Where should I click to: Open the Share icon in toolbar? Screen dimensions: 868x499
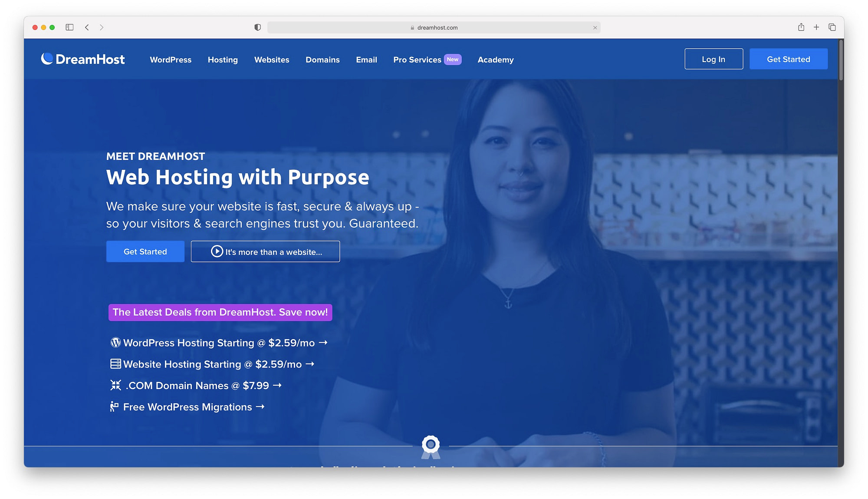801,27
